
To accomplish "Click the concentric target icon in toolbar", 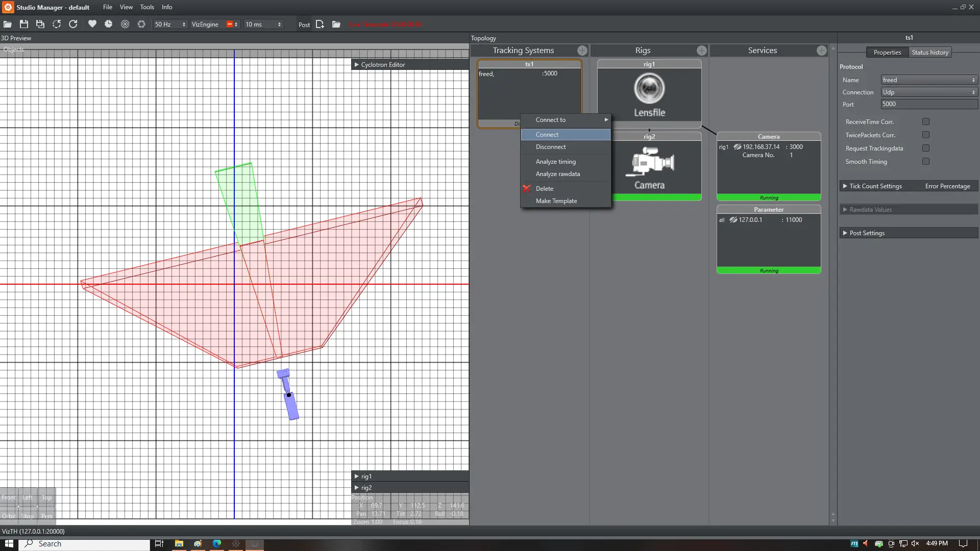I will (125, 24).
